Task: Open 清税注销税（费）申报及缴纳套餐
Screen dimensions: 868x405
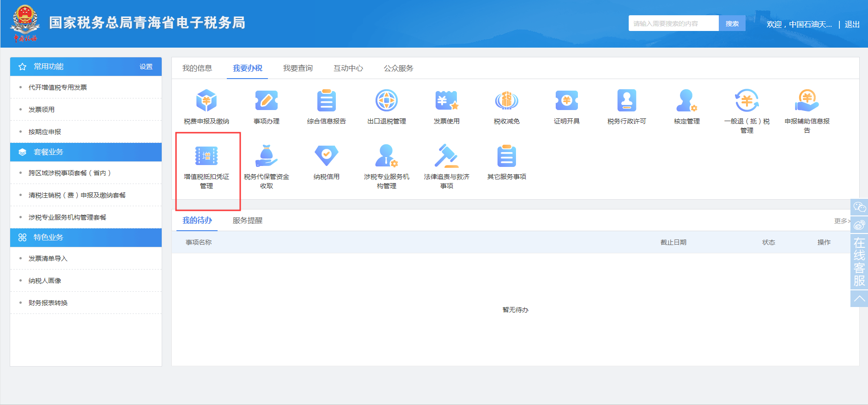Action: (x=77, y=195)
